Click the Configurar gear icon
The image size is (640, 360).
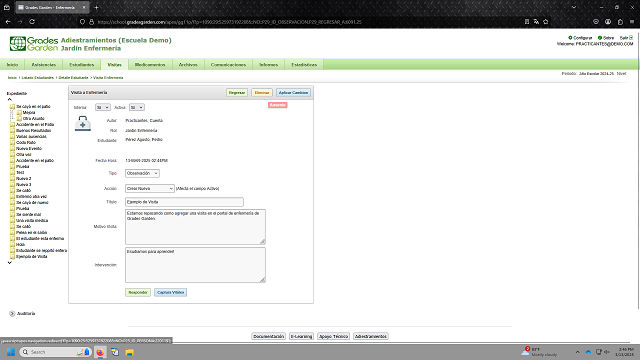[570, 38]
